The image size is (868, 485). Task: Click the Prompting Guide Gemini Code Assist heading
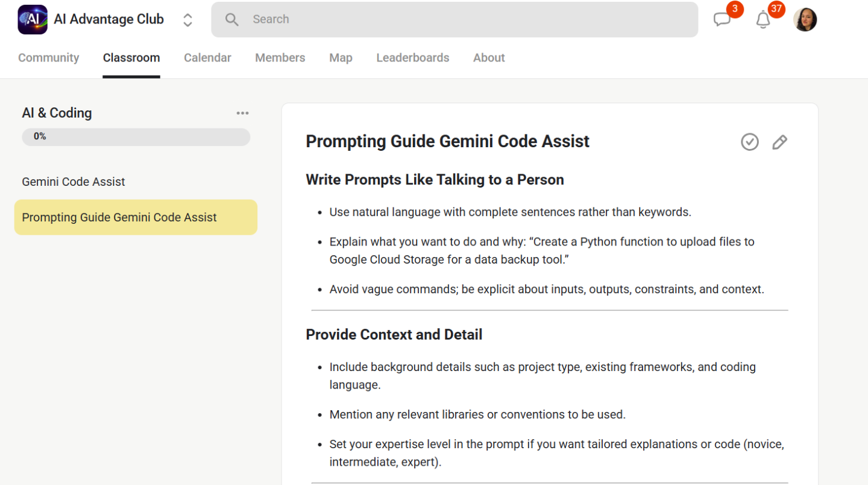click(448, 142)
